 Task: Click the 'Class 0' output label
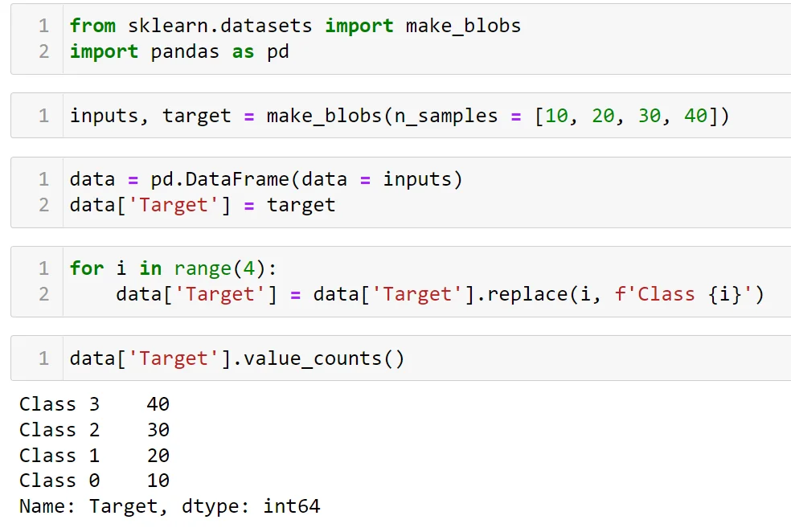tap(59, 481)
